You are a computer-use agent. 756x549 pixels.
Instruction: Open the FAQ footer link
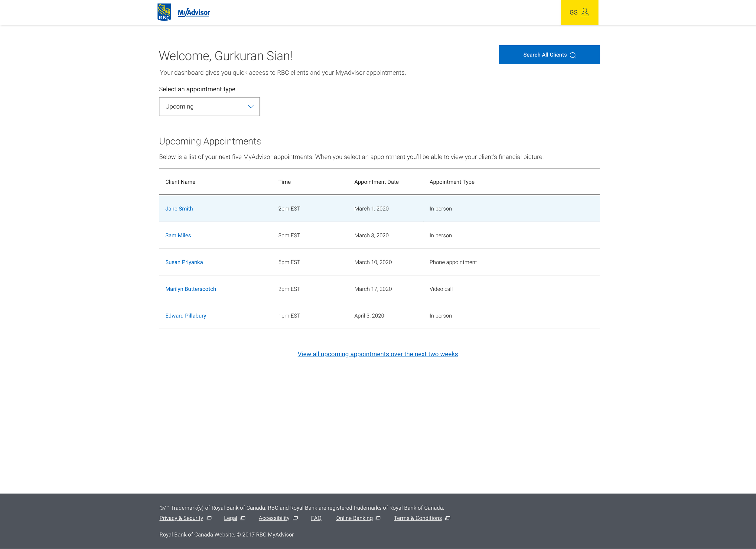(x=316, y=518)
